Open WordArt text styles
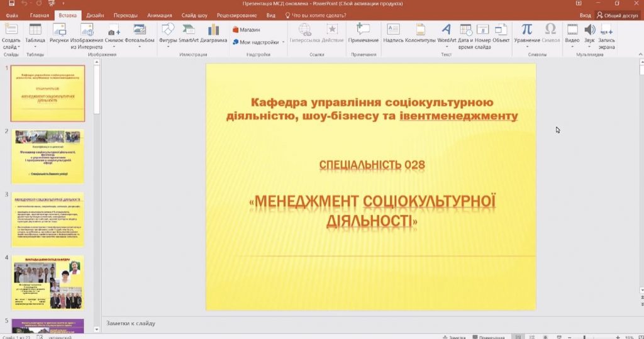This screenshot has width=644, height=339. click(x=447, y=34)
